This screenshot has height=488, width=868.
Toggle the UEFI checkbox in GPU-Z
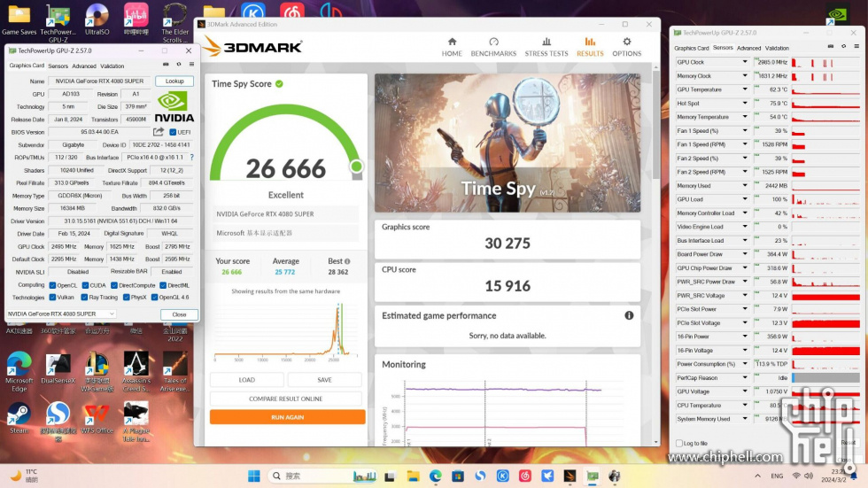point(173,132)
